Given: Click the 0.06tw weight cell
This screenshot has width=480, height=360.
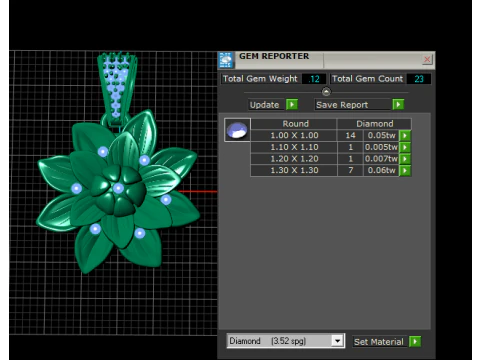Looking at the screenshot, I should (381, 171).
